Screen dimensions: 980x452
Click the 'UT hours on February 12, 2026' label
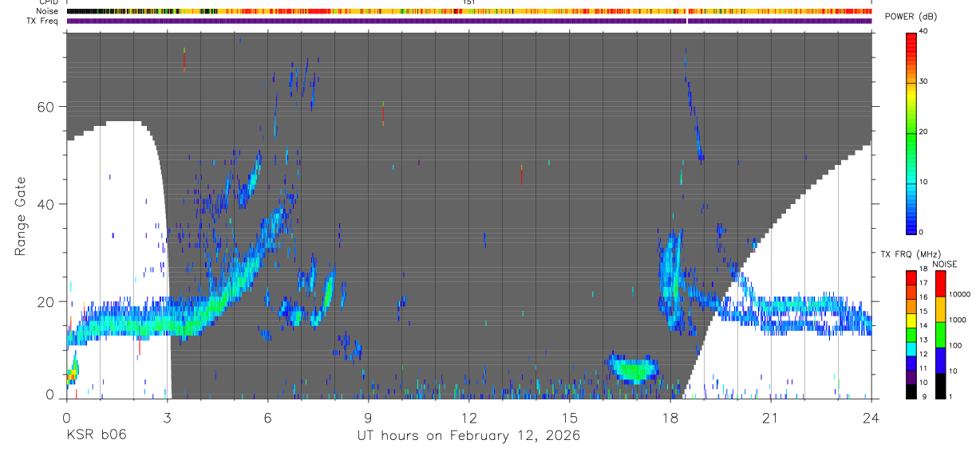pos(468,436)
